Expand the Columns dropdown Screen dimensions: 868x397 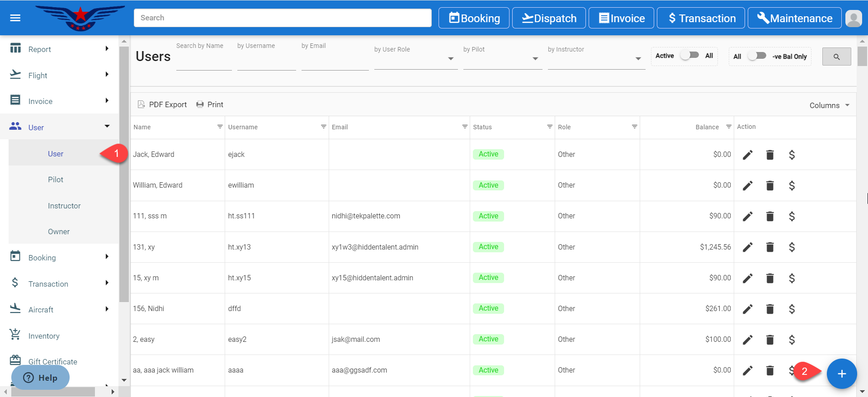pyautogui.click(x=829, y=105)
